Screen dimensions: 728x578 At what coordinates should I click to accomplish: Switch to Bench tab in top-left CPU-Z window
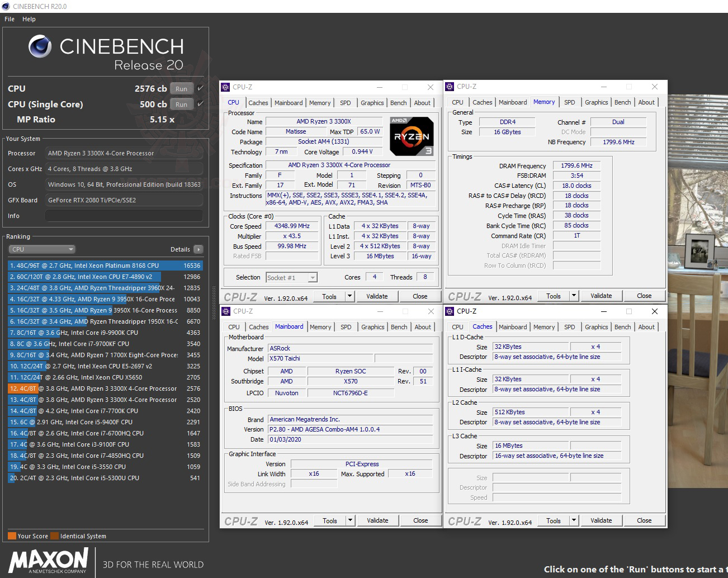pyautogui.click(x=399, y=103)
